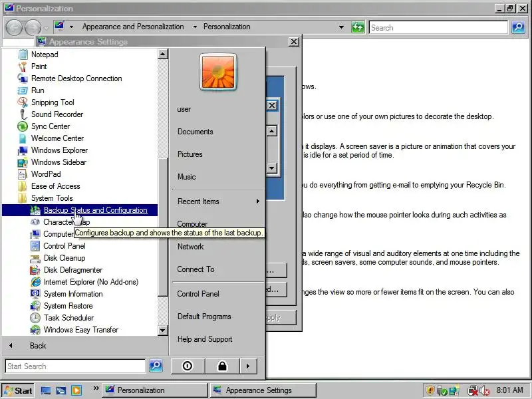Launch Windows Easy Transfer icon
Viewport: 532px width, 399px height.
tap(35, 330)
